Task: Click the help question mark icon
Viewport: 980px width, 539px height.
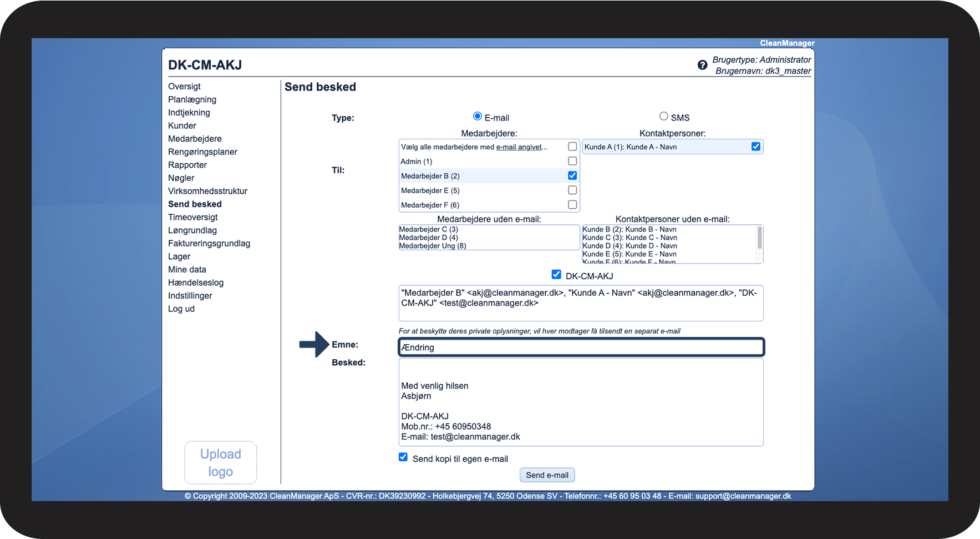Action: pos(702,65)
